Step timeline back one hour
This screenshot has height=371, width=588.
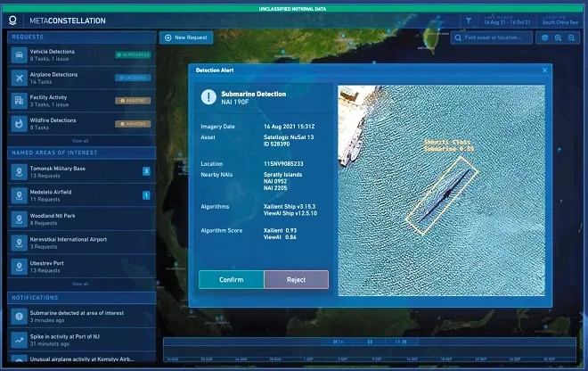click(x=339, y=342)
